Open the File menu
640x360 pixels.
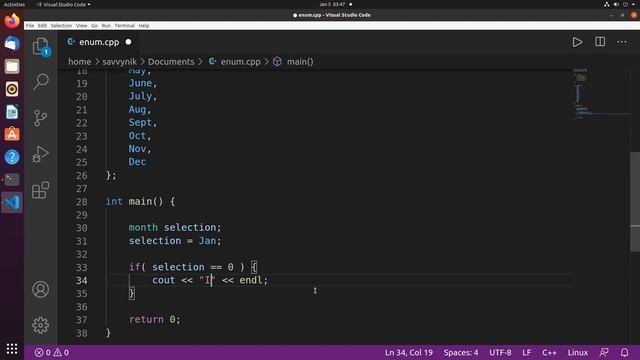click(30, 25)
